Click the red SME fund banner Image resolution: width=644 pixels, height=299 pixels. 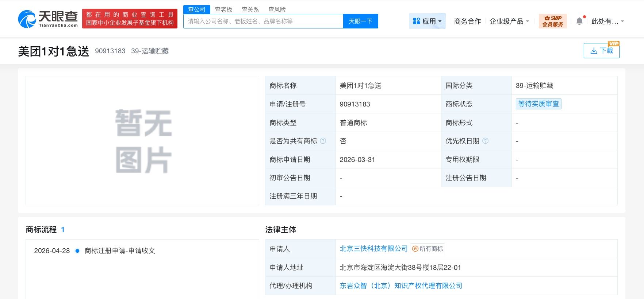click(130, 19)
